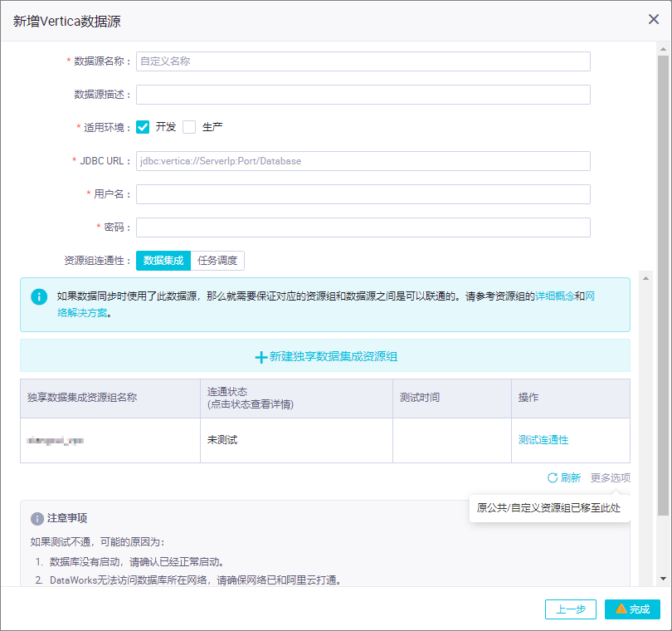Focus the 数据源名称 input field
The width and height of the screenshot is (672, 631).
(363, 61)
